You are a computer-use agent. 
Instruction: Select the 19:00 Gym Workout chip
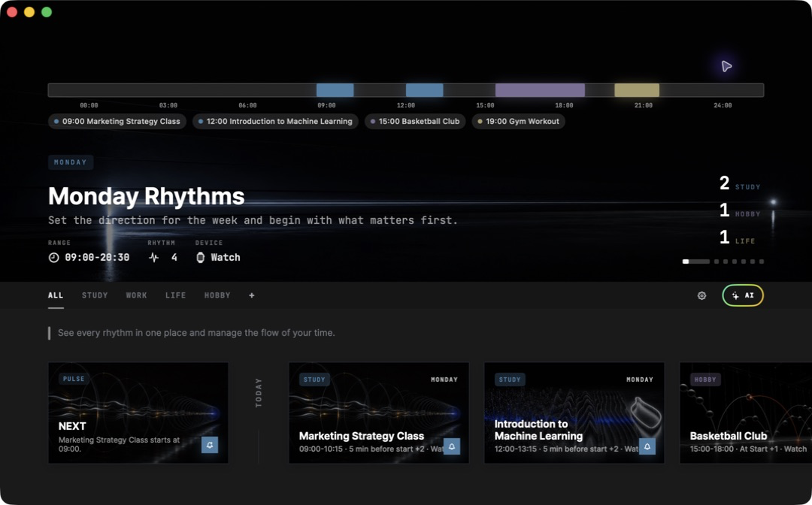click(x=518, y=122)
